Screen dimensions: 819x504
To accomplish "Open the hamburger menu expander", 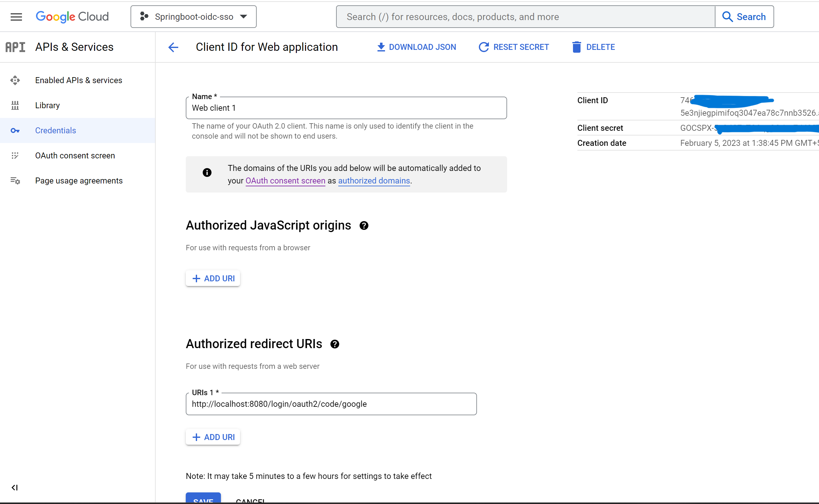I will 16,16.
